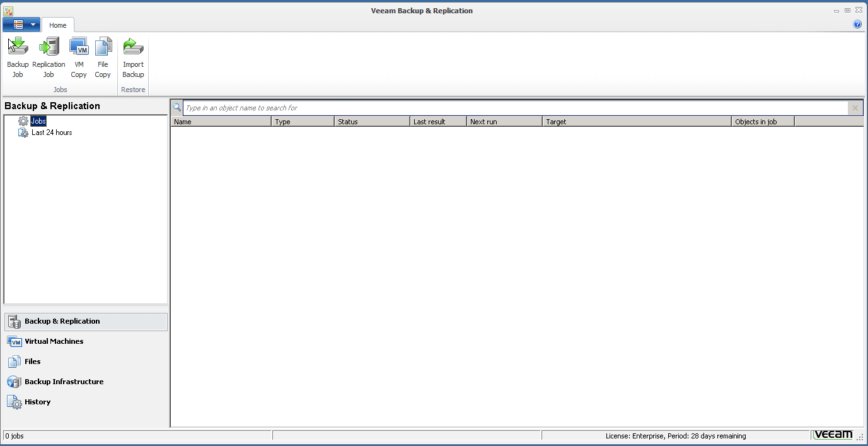The height and width of the screenshot is (446, 868).
Task: Click the search magnifier icon
Action: point(176,107)
